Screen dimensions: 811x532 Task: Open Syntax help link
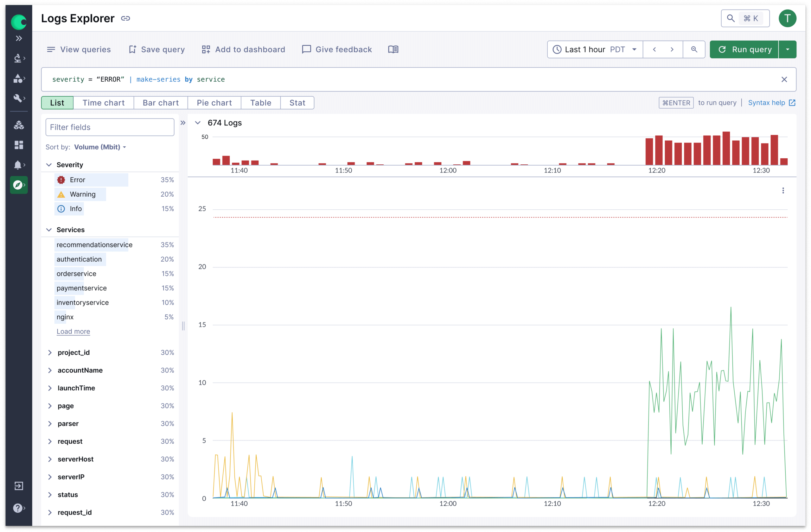[x=772, y=103]
